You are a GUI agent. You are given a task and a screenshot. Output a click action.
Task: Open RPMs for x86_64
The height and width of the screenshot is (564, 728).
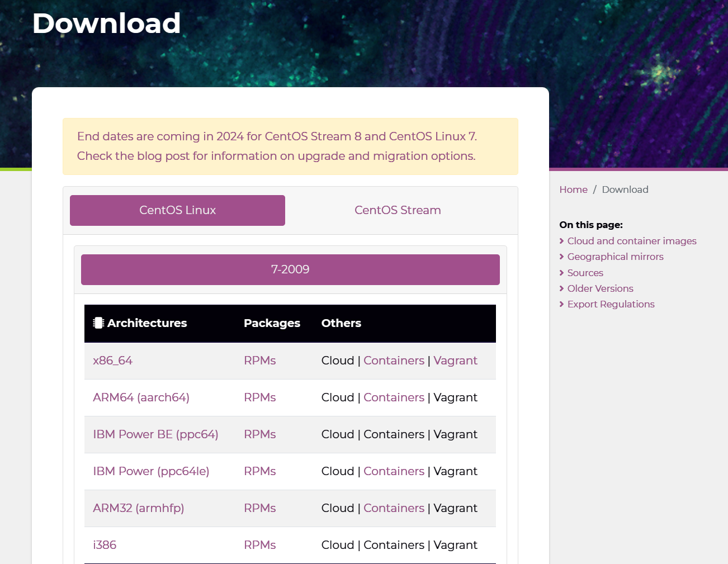(259, 361)
